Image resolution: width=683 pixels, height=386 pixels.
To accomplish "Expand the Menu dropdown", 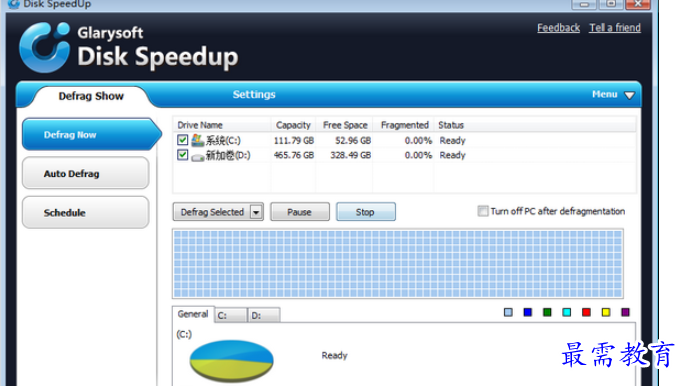I will [x=613, y=95].
